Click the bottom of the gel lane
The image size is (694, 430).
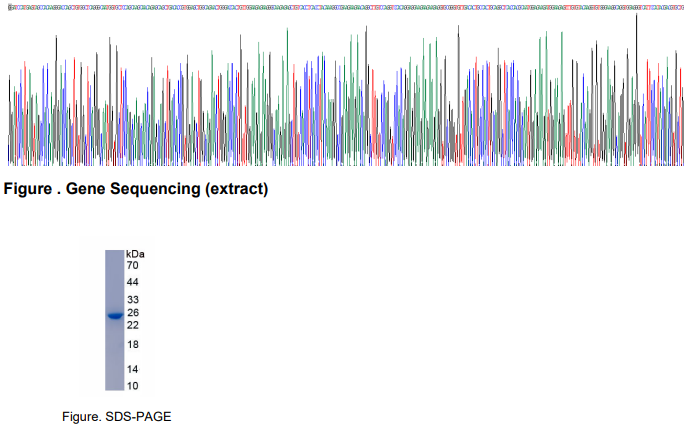(115, 388)
